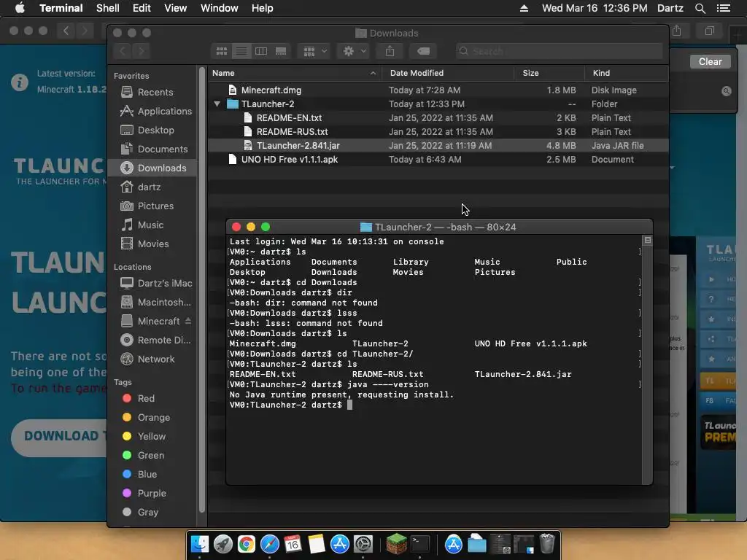Click the Finder sidebar scrollbar

pyautogui.click(x=201, y=290)
